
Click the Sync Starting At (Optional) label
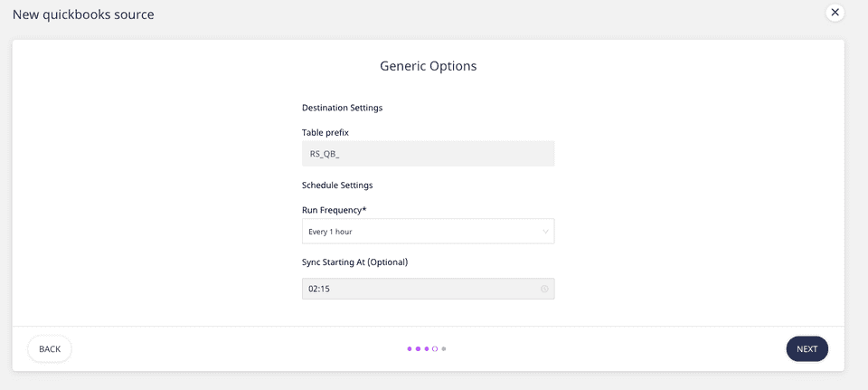(x=354, y=262)
